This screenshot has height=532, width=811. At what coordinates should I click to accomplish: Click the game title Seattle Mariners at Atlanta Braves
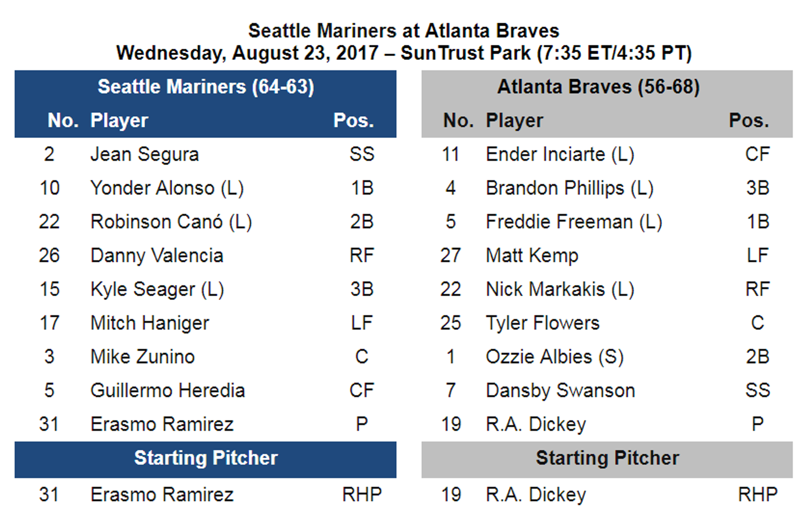404,31
